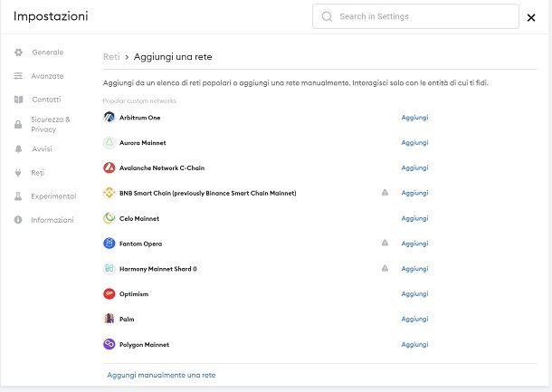Click the Polygon Mainnet network name

pos(145,344)
